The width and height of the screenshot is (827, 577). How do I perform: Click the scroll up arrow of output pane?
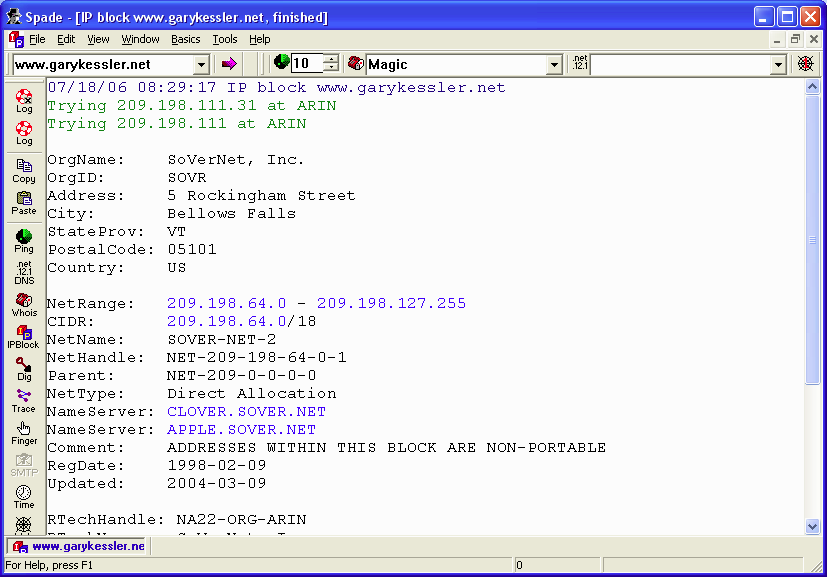812,86
